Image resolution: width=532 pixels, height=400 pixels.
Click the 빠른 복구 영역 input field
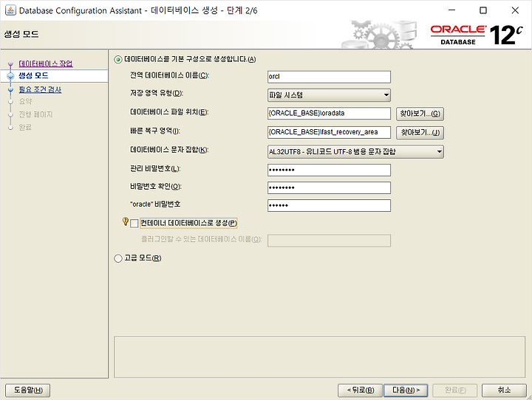[x=329, y=132]
